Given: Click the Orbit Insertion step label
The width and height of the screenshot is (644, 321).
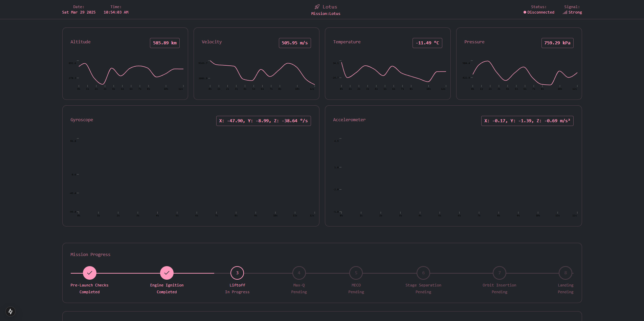Looking at the screenshot, I should tap(499, 285).
